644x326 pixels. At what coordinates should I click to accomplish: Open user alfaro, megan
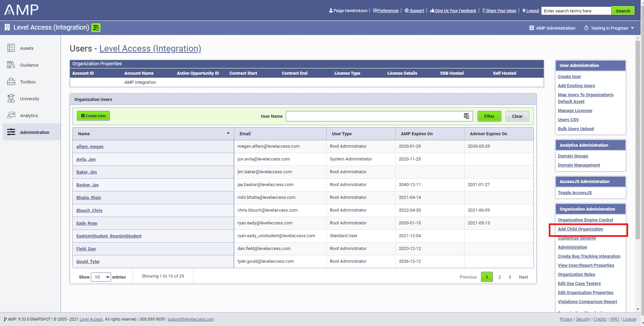90,146
